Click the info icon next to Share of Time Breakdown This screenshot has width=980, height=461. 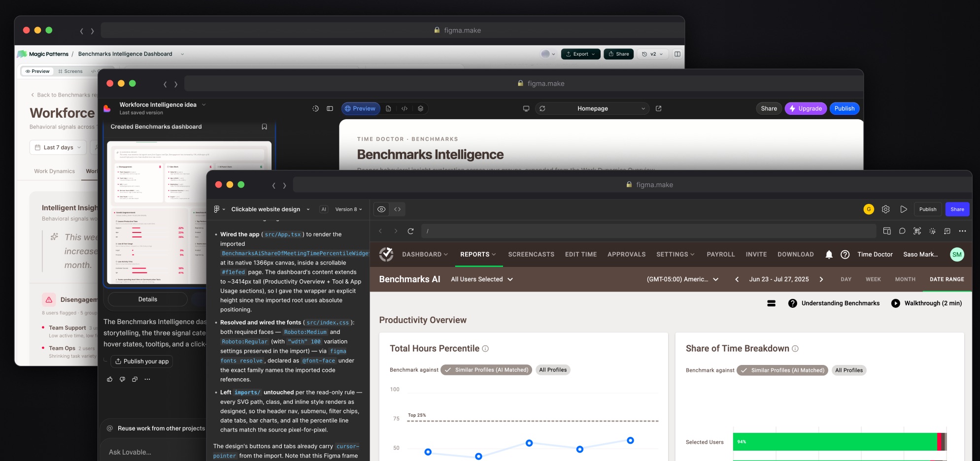point(795,349)
